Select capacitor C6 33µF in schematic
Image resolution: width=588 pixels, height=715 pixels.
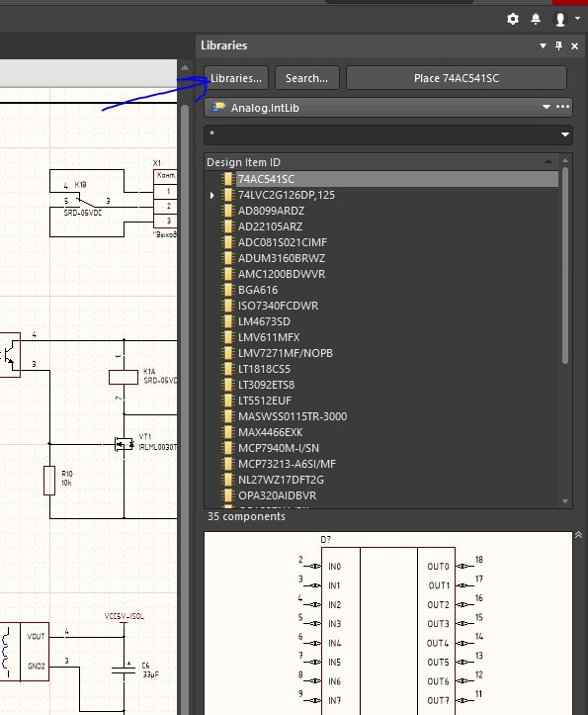coord(124,670)
